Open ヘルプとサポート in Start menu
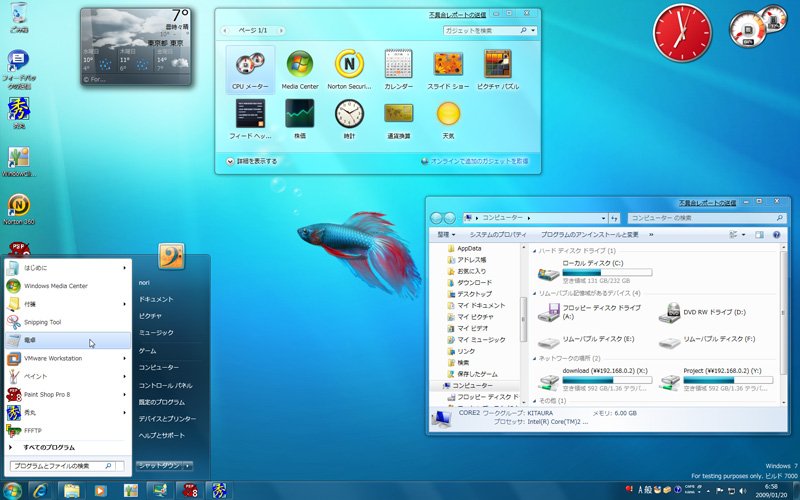Image resolution: width=800 pixels, height=500 pixels. [x=162, y=435]
